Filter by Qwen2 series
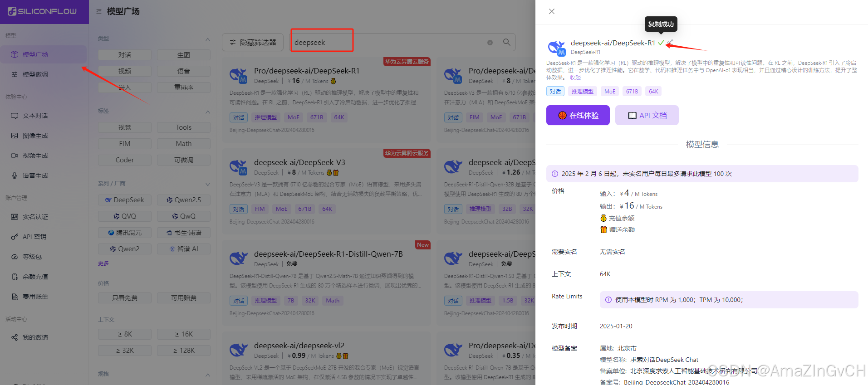The height and width of the screenshot is (385, 868). 125,249
